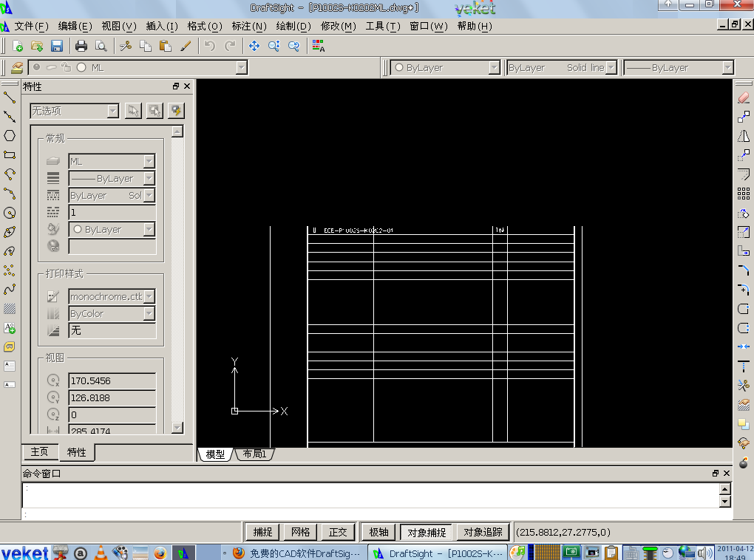The image size is (754, 560).
Task: Switch to the 主页 panel tab
Action: pos(40,452)
